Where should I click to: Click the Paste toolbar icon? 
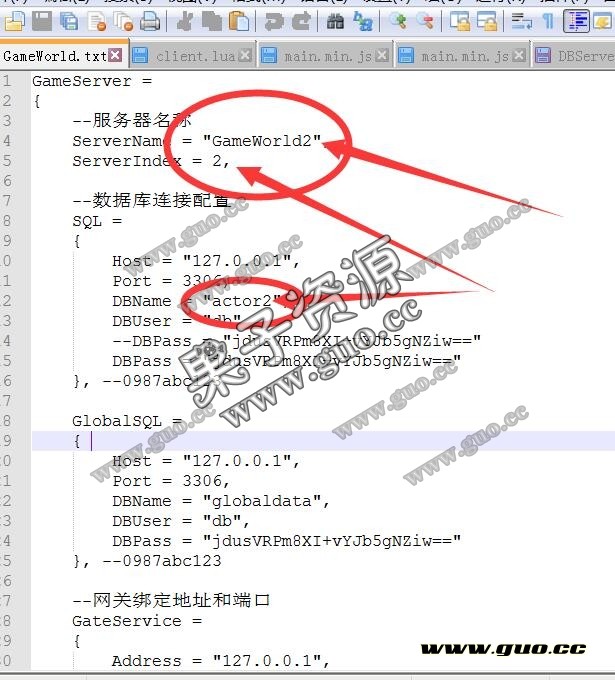[237, 20]
